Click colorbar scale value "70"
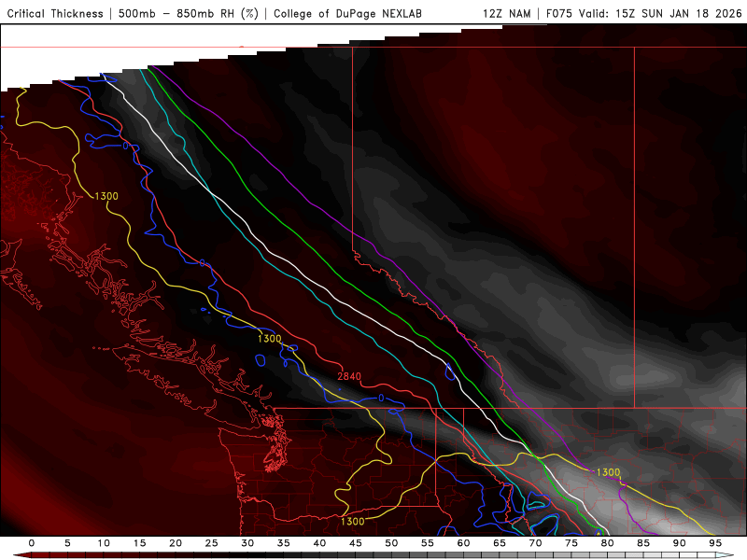Image resolution: width=747 pixels, height=560 pixels. [535, 543]
